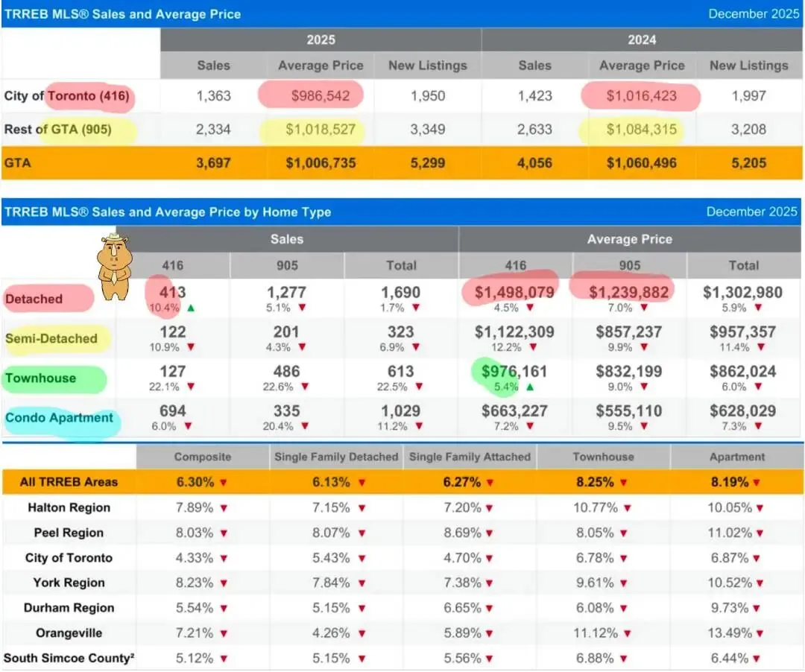805x672 pixels.
Task: Click the 2024 column group header
Action: (642, 40)
